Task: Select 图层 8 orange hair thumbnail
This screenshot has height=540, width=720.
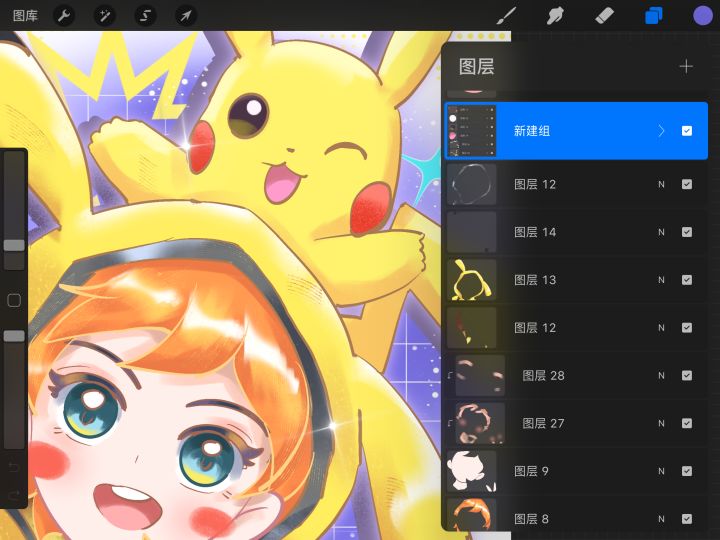Action: click(472, 514)
